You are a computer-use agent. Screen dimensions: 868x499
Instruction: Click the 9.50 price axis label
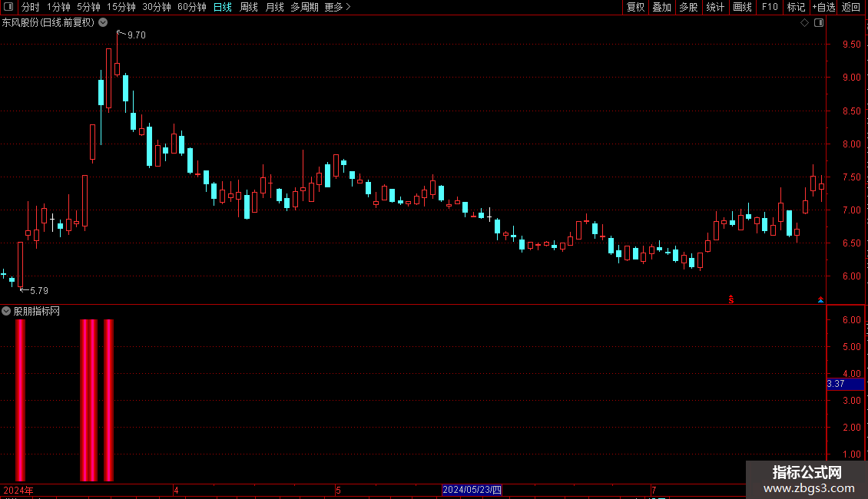pos(851,45)
